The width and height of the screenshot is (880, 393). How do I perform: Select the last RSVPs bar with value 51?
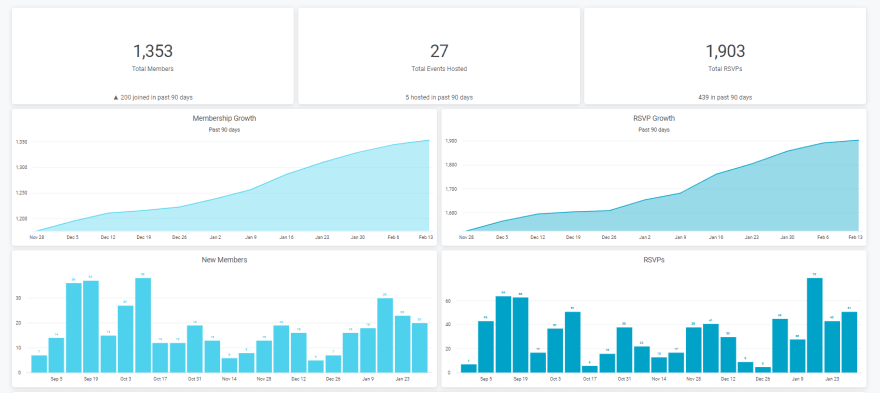(x=849, y=342)
